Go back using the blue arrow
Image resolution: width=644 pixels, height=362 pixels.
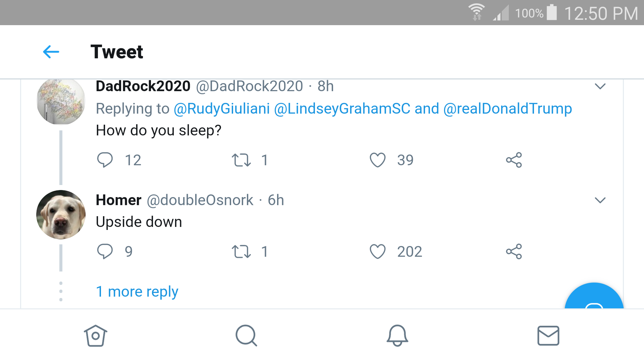51,52
